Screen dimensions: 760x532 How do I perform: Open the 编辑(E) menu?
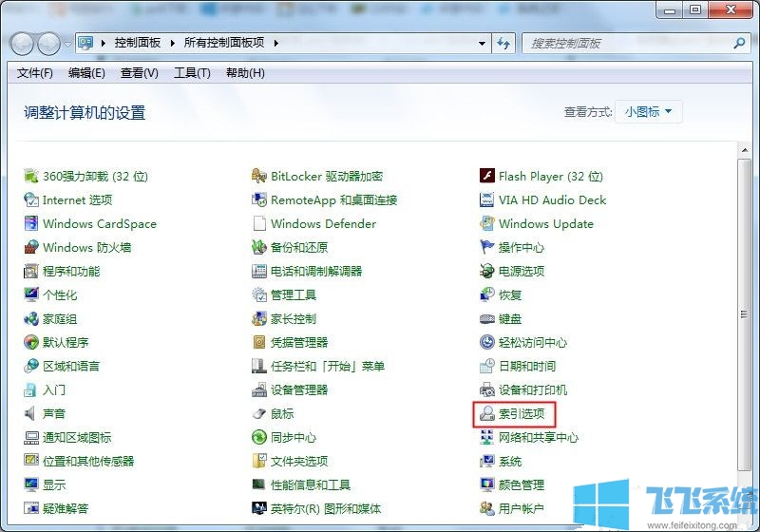click(86, 73)
